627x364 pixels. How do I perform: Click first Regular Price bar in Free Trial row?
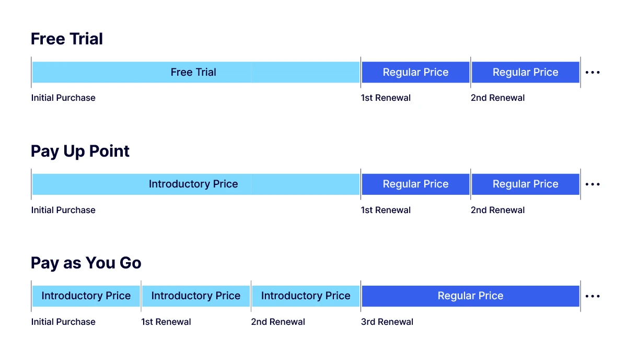coord(415,73)
